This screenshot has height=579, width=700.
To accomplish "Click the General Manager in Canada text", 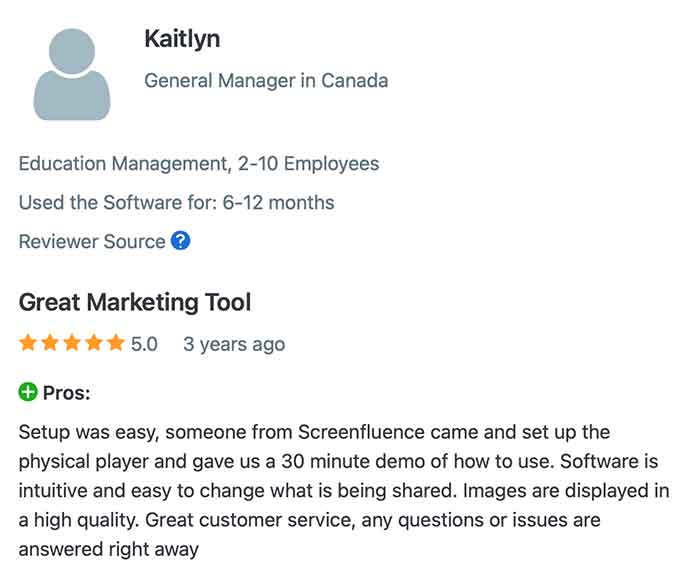I will tap(266, 80).
